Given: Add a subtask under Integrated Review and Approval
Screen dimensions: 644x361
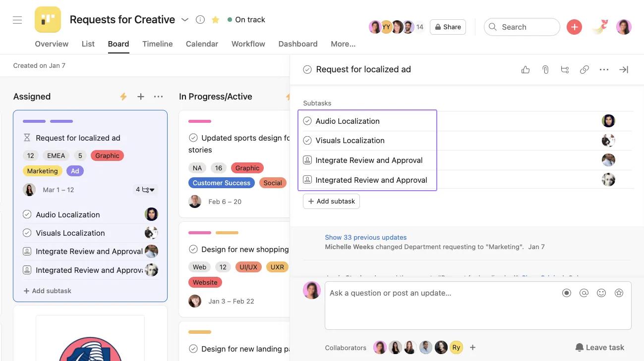Looking at the screenshot, I should click(x=331, y=201).
